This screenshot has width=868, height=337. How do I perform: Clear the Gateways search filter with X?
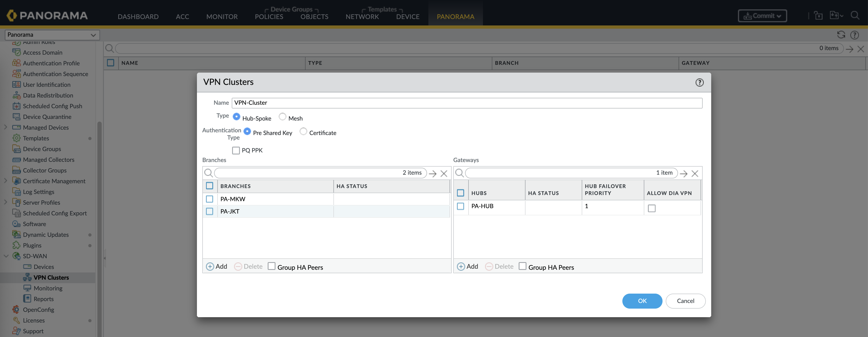click(x=694, y=173)
